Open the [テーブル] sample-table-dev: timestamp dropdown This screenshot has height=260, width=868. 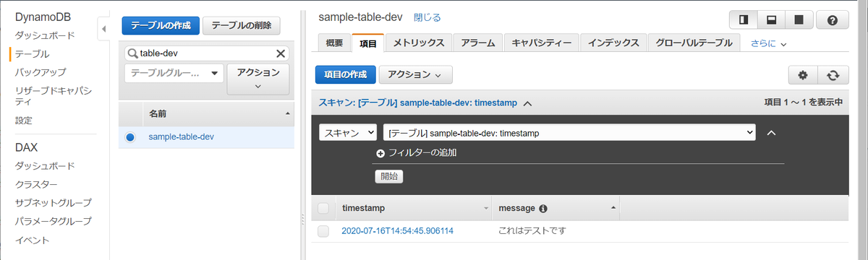tap(569, 133)
